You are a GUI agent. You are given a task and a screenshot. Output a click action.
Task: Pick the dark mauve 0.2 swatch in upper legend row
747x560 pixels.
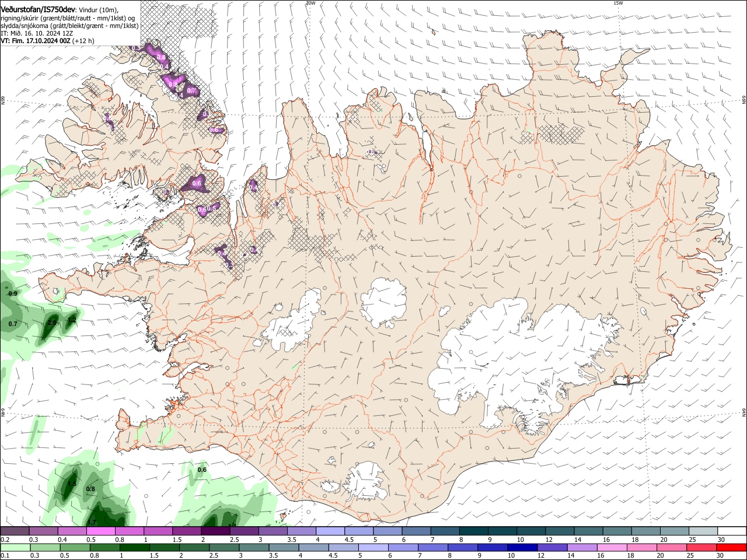(15, 531)
